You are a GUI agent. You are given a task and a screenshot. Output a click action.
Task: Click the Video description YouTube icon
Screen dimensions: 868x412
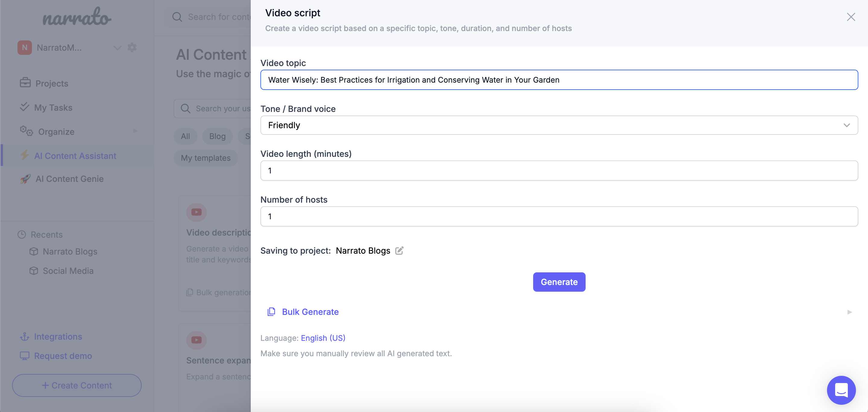197,212
